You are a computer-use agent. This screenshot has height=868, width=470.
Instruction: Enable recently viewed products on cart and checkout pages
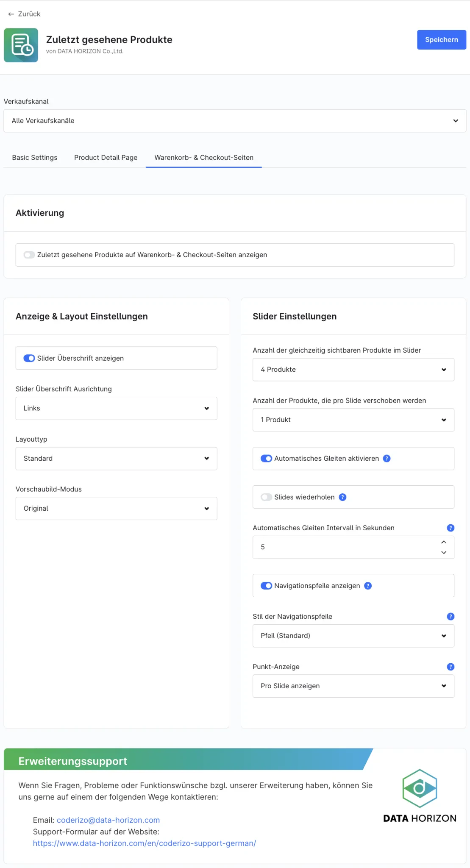[x=29, y=255]
